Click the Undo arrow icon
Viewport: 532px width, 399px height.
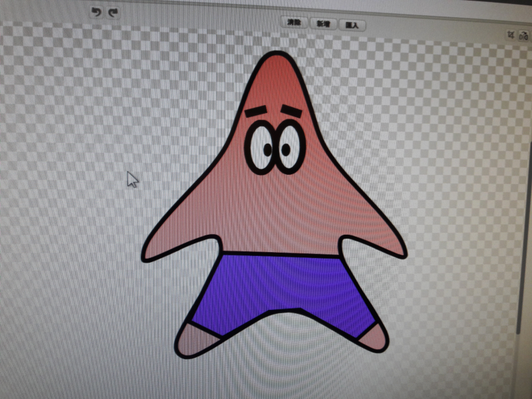coord(97,13)
